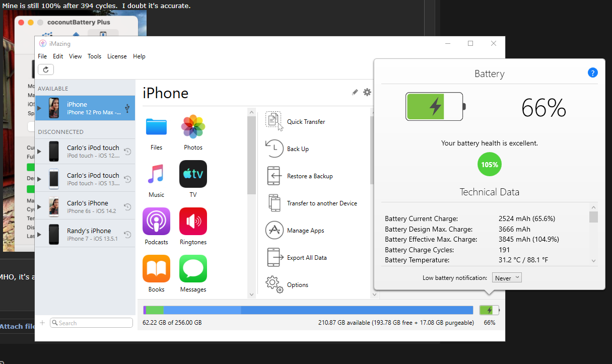Click the storage usage bar

[x=308, y=310]
